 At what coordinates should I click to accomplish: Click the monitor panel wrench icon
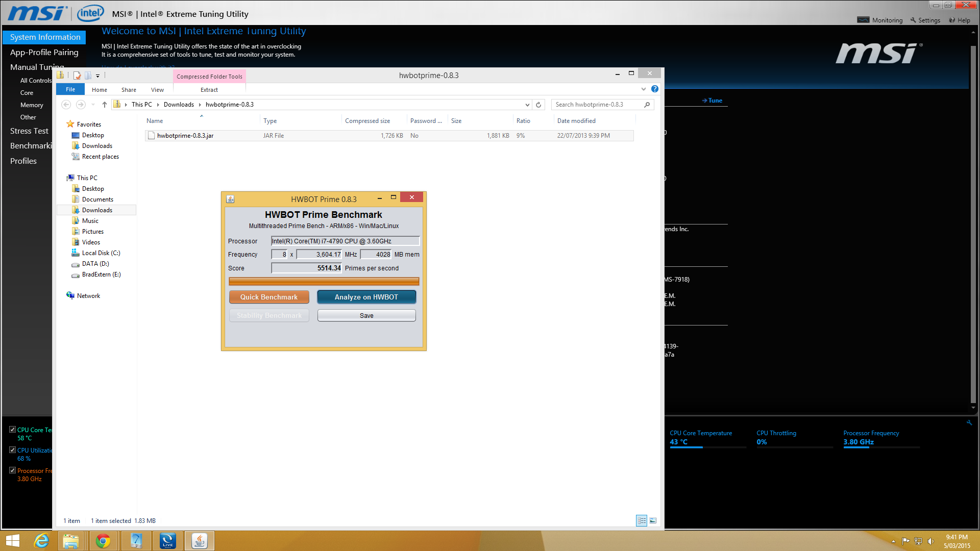pyautogui.click(x=969, y=422)
